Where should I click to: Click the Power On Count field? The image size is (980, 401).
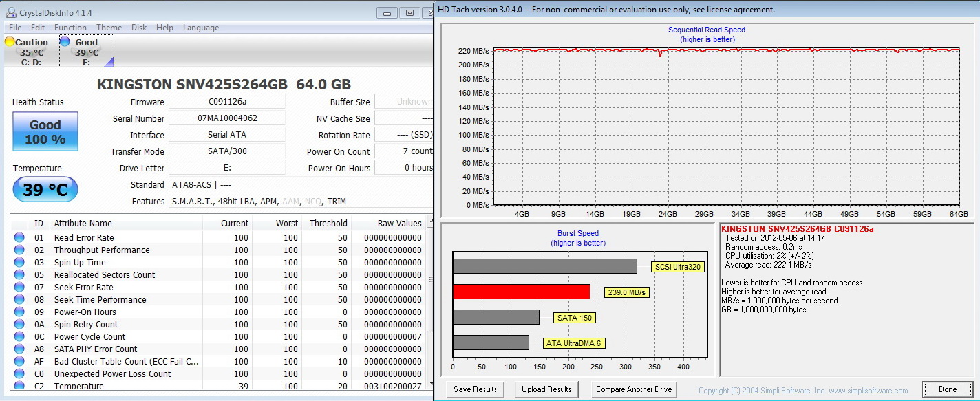(405, 151)
